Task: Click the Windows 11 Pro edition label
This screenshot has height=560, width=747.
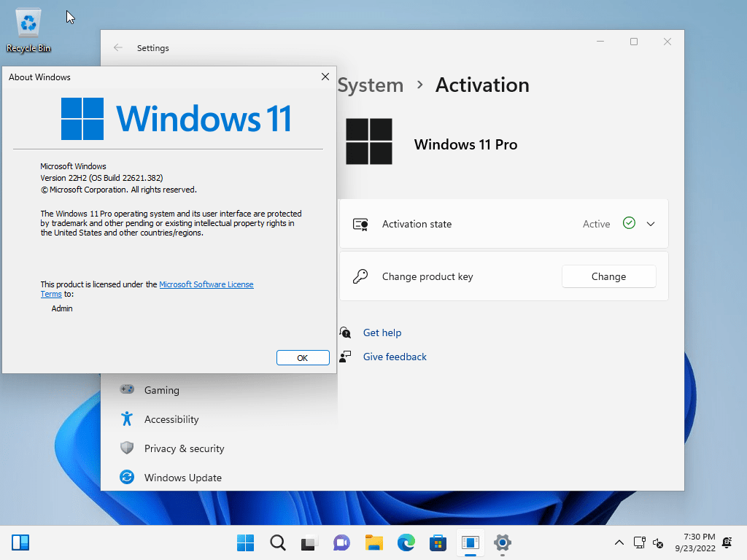Action: pyautogui.click(x=465, y=144)
